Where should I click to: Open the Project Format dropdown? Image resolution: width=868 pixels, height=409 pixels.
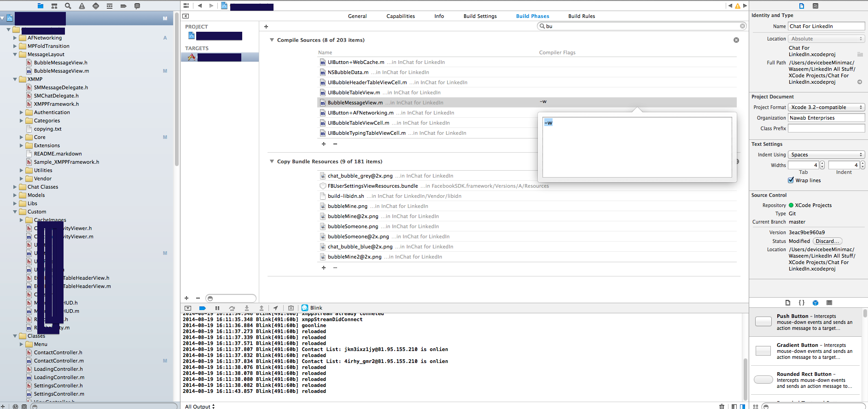tap(827, 107)
